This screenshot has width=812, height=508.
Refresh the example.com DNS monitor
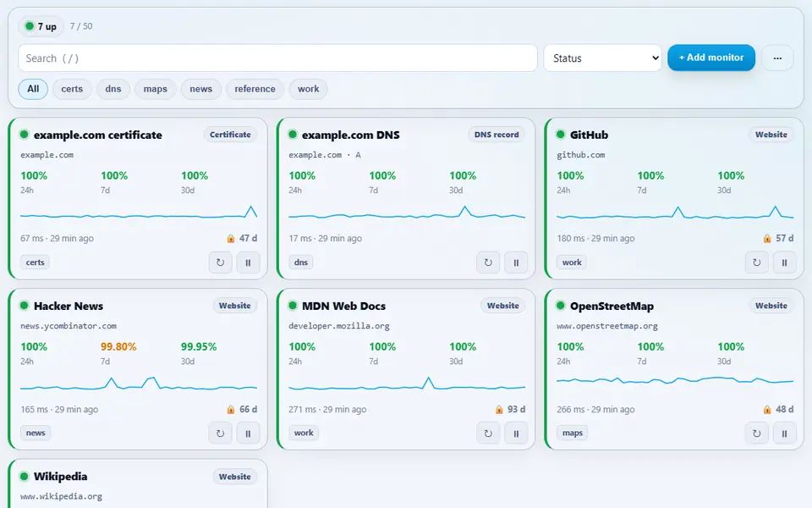(488, 262)
